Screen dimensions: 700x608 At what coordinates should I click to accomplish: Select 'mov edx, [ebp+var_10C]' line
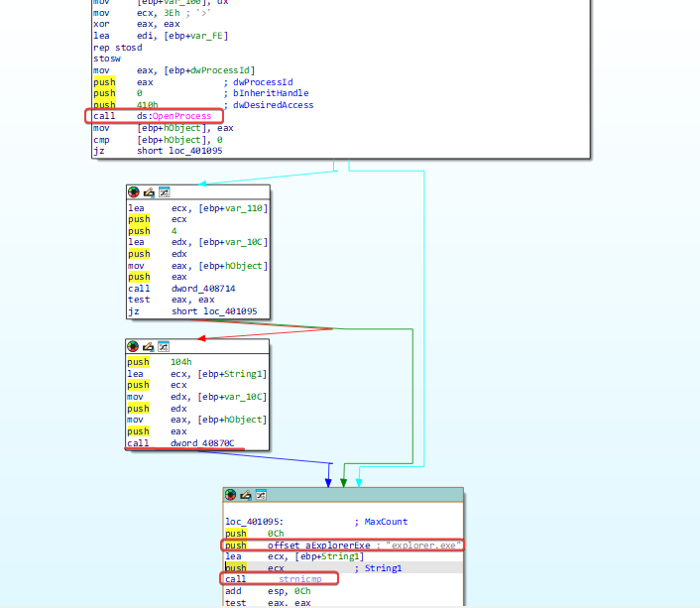197,397
